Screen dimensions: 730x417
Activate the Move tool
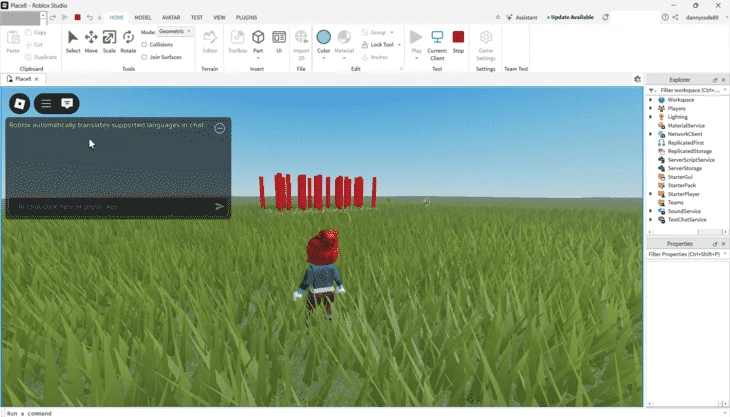click(x=91, y=41)
